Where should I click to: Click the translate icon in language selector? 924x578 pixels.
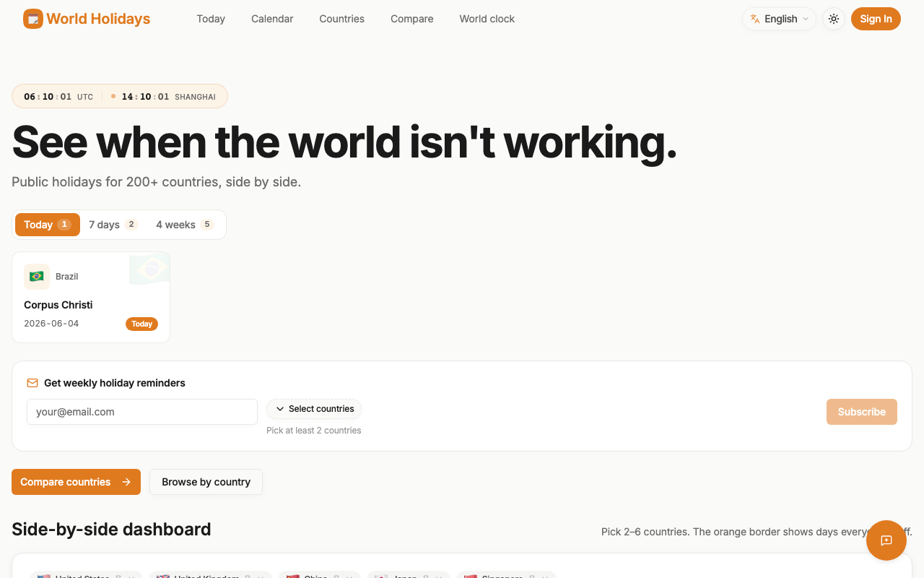point(755,19)
